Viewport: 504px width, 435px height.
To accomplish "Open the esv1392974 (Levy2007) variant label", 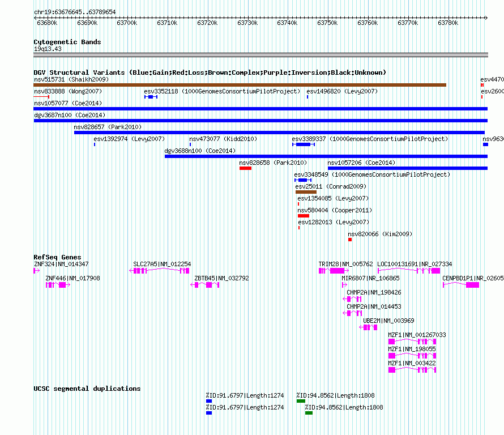I will pos(129,139).
